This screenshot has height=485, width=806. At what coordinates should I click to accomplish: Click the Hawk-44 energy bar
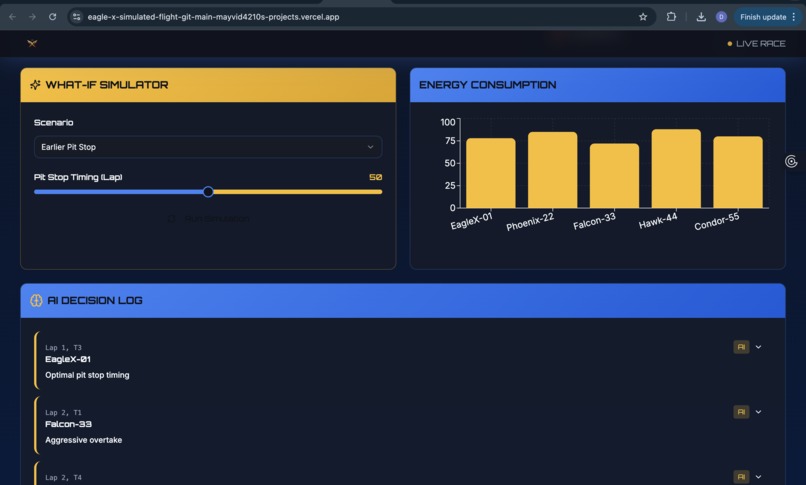point(676,169)
